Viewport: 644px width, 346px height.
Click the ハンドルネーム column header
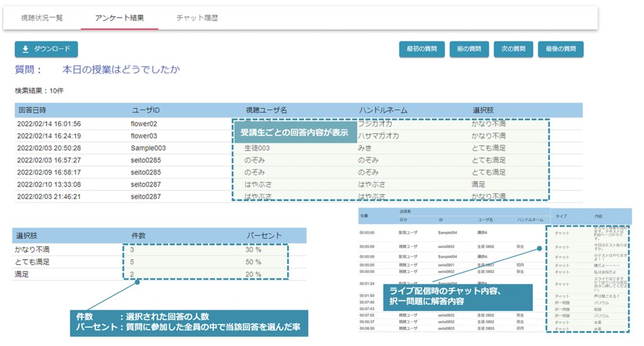point(382,110)
